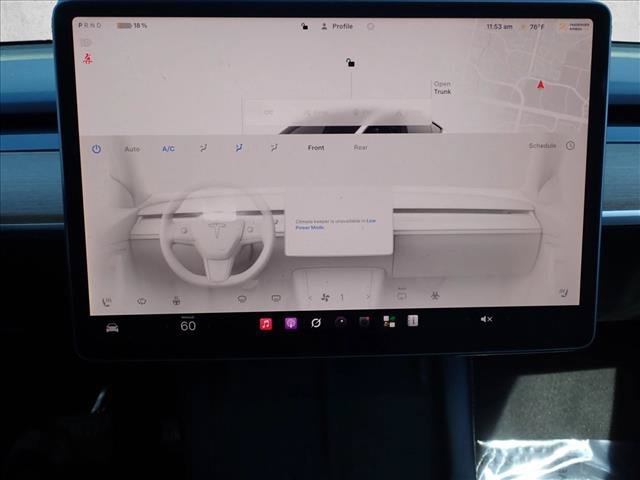Toggle the A/C setting

coord(168,149)
